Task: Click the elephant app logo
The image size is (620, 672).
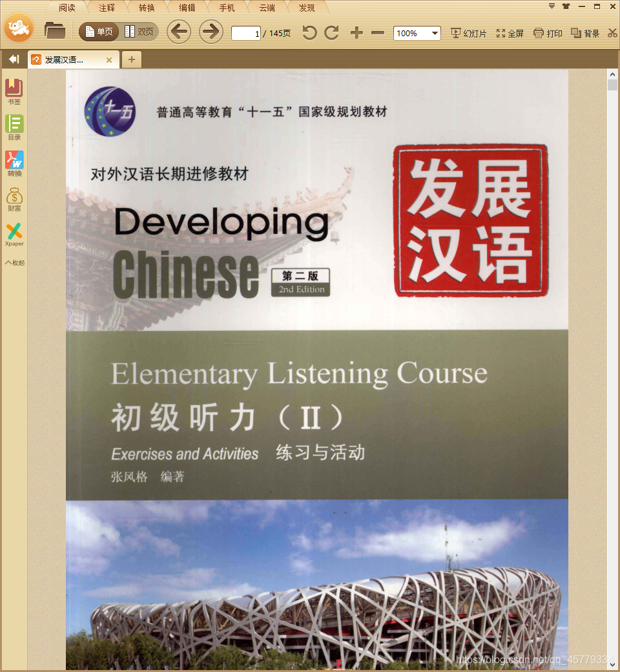Action: click(19, 28)
